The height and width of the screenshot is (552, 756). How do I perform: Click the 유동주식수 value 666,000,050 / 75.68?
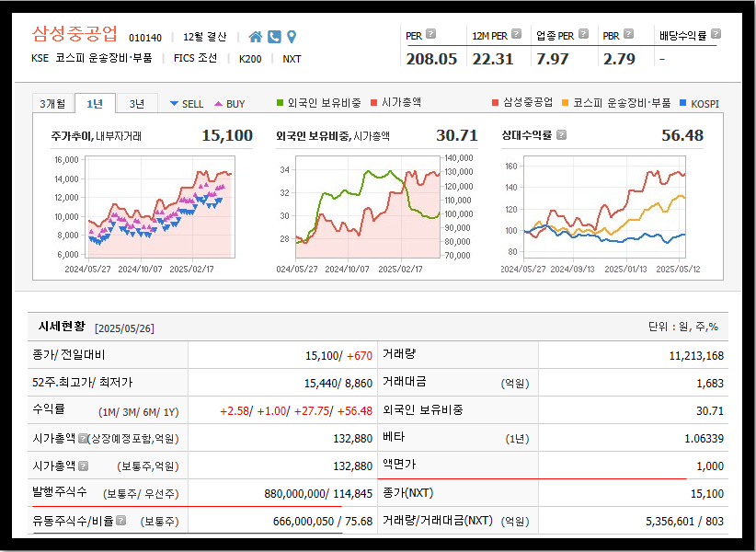[323, 521]
